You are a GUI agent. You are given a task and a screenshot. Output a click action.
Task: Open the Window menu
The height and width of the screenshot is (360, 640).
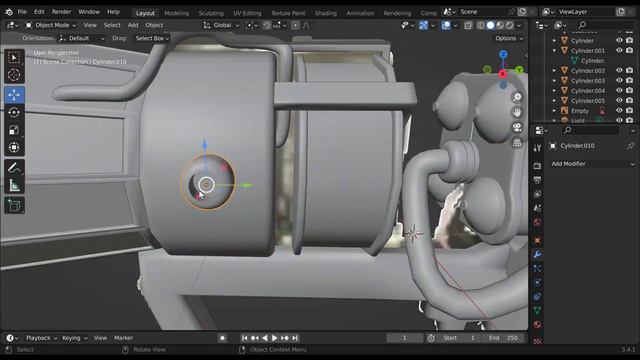pos(89,12)
